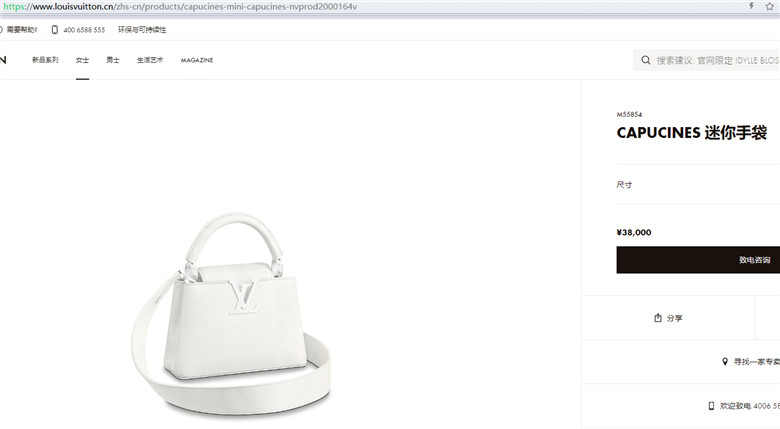
Task: Open the 寻找一家专卖店 store locator link
Action: 757,362
